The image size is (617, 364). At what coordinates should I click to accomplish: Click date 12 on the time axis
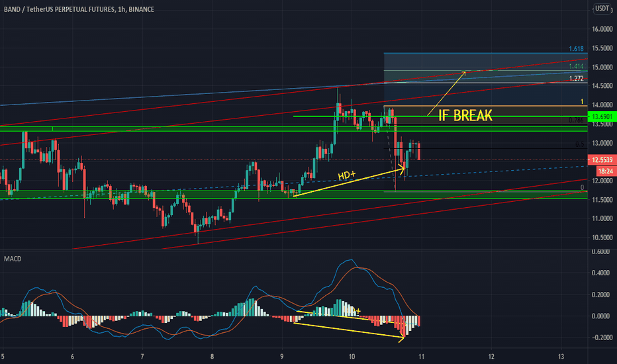(491, 357)
